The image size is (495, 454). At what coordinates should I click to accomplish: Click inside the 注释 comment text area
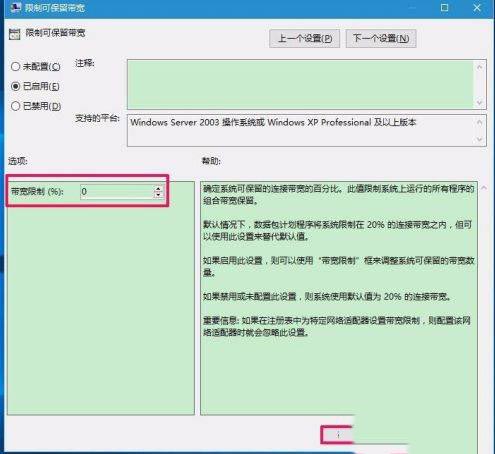[300, 84]
